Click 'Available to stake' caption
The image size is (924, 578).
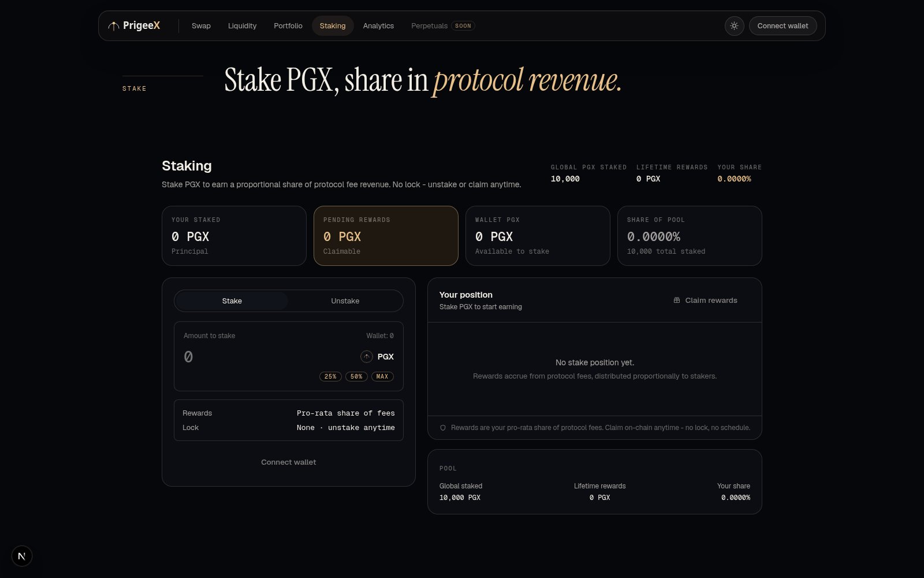point(512,251)
